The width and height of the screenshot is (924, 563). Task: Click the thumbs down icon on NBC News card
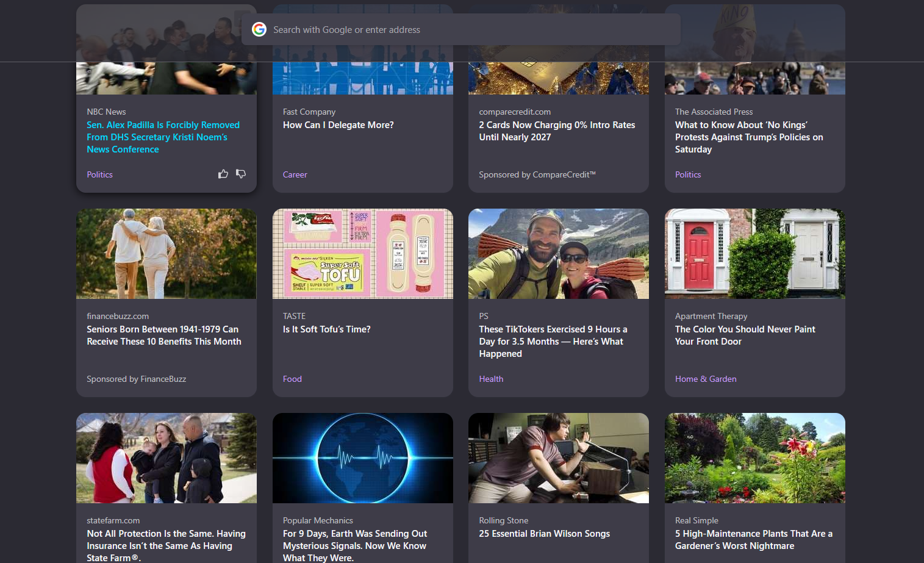(x=241, y=174)
